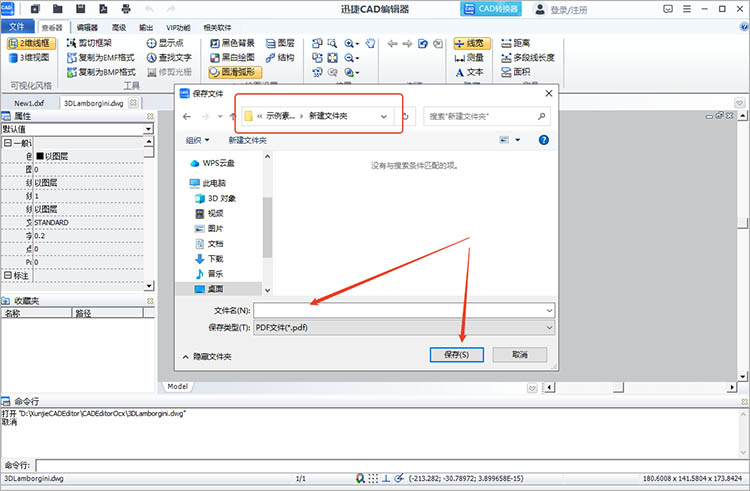
Task: Toggle 黑色背景 drawing setting
Action: click(x=232, y=44)
